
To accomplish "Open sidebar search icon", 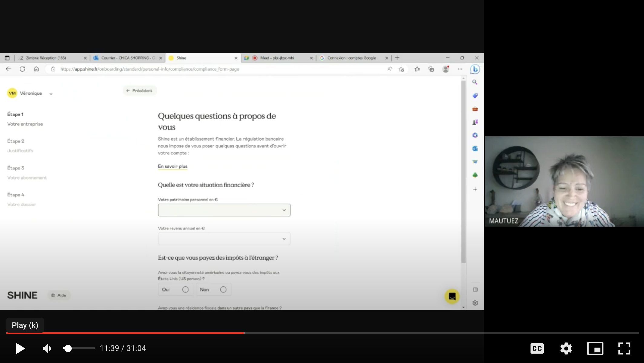I will (475, 82).
